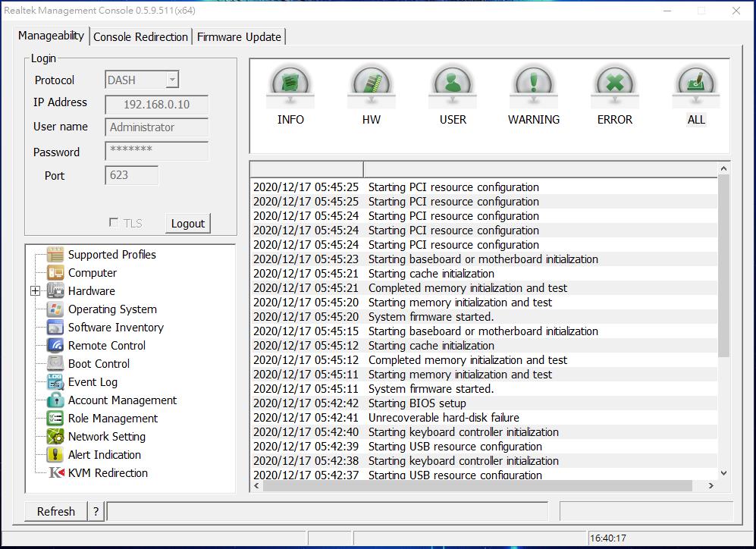Screen dimensions: 756x549
Task: Click the Refresh button
Action: pyautogui.click(x=56, y=511)
